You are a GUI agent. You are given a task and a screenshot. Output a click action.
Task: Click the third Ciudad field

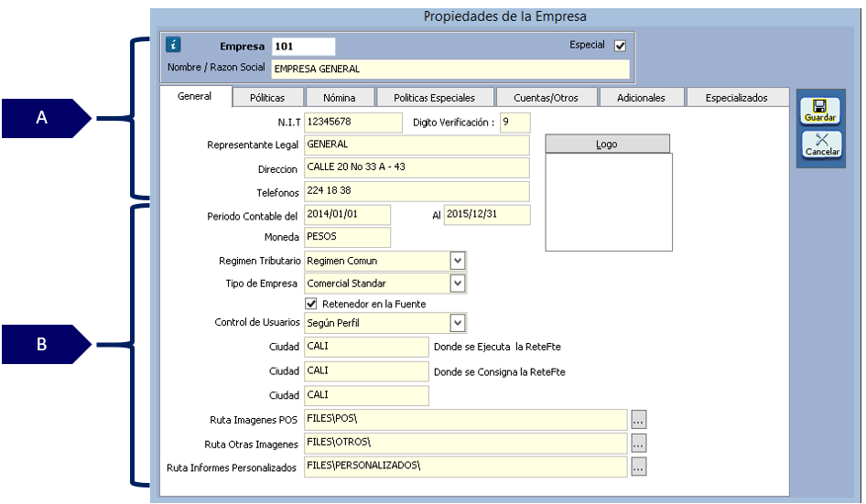point(367,395)
